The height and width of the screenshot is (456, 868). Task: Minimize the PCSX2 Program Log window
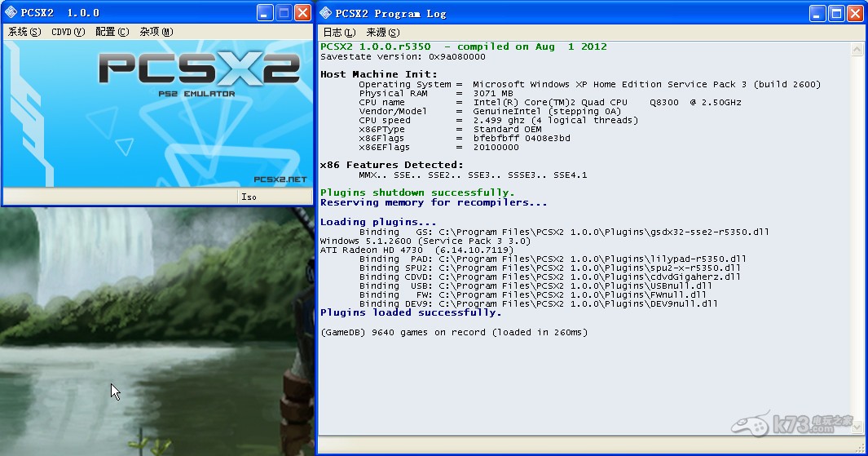[x=817, y=13]
